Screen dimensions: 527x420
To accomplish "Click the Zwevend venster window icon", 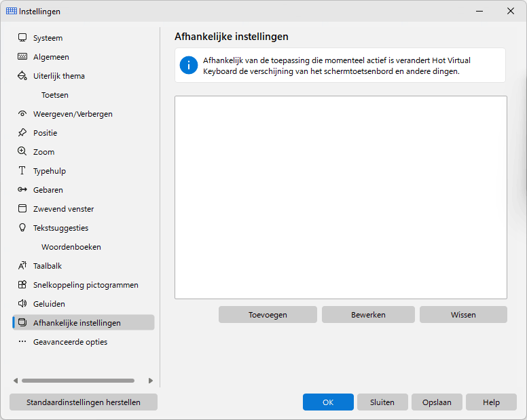I will click(22, 208).
